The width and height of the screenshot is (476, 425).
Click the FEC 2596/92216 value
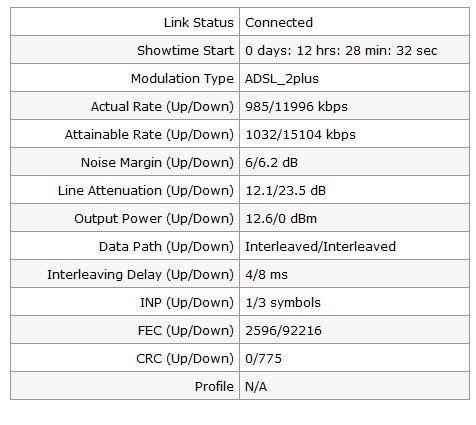(x=283, y=331)
